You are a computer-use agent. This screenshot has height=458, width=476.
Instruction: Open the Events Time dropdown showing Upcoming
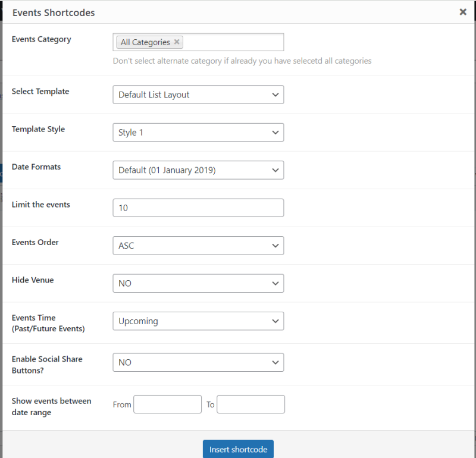tap(198, 321)
